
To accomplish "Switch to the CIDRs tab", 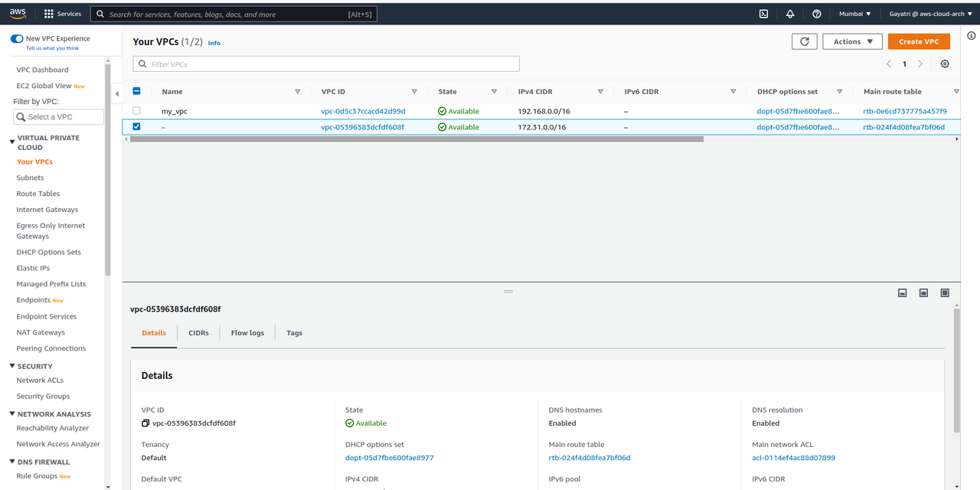I will (x=198, y=333).
